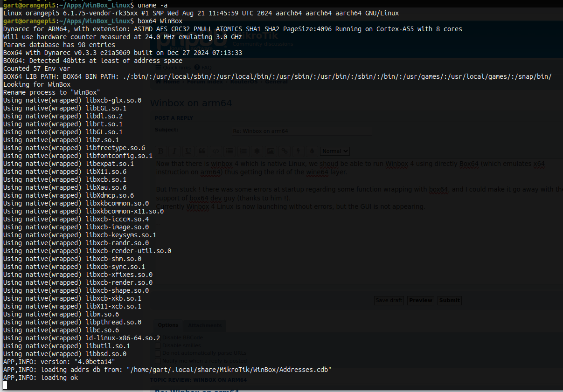Image resolution: width=563 pixels, height=392 pixels.
Task: Tick the Disable smilies checkbox
Action: (158, 345)
